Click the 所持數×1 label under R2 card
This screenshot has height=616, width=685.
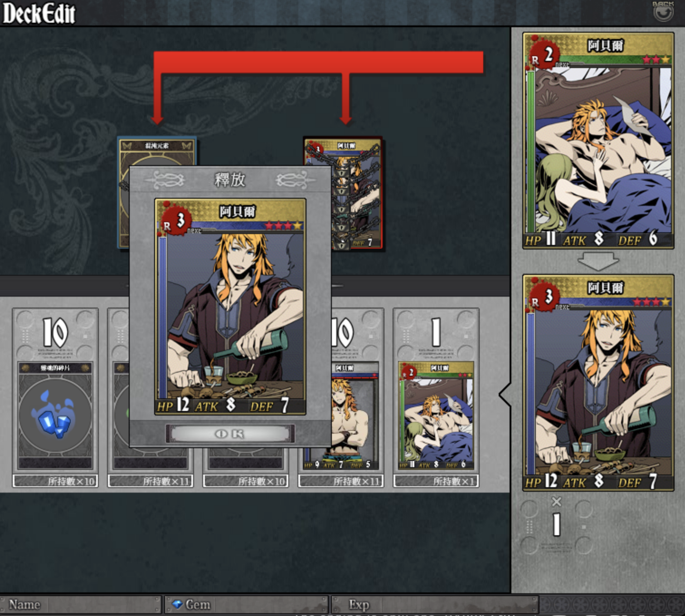pos(436,481)
